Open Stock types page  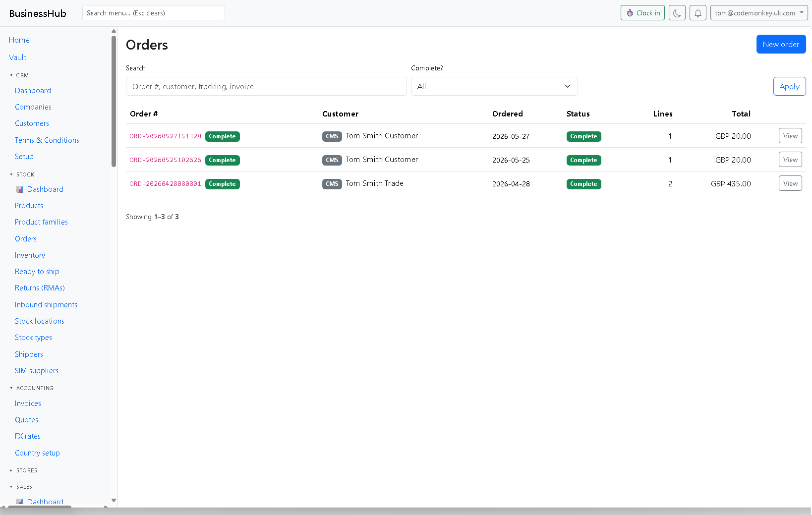[33, 338]
